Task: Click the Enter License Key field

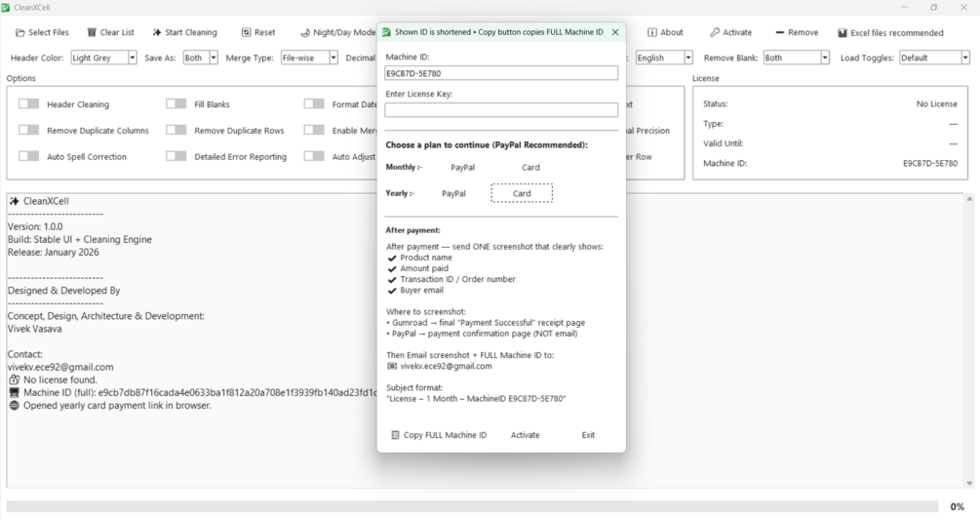Action: (x=501, y=110)
